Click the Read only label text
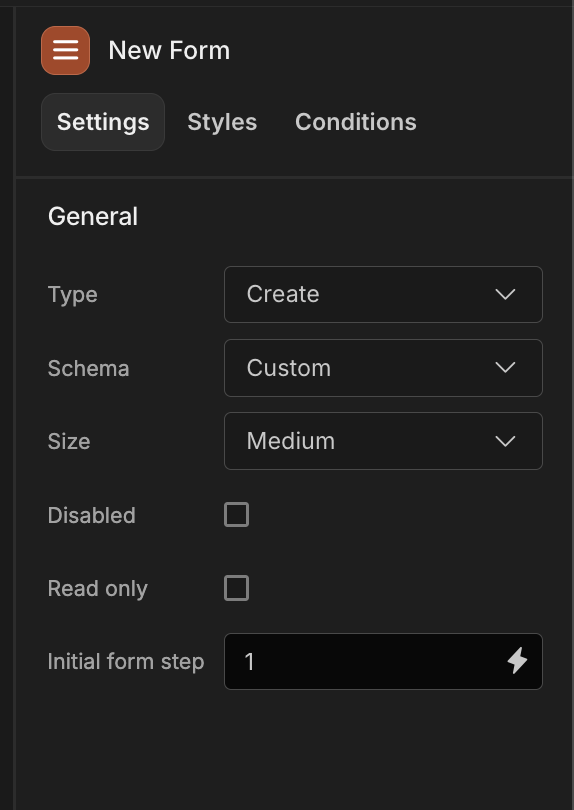The image size is (574, 810). pyautogui.click(x=98, y=588)
